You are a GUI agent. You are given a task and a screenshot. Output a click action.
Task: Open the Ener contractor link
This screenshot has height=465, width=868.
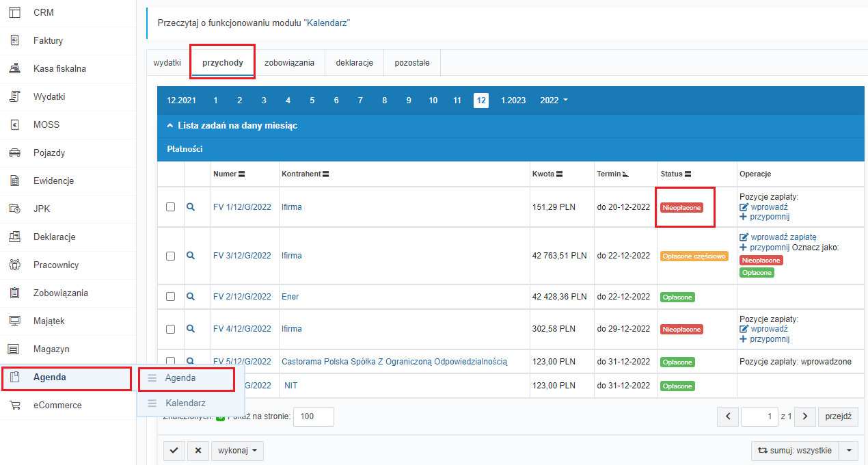290,297
